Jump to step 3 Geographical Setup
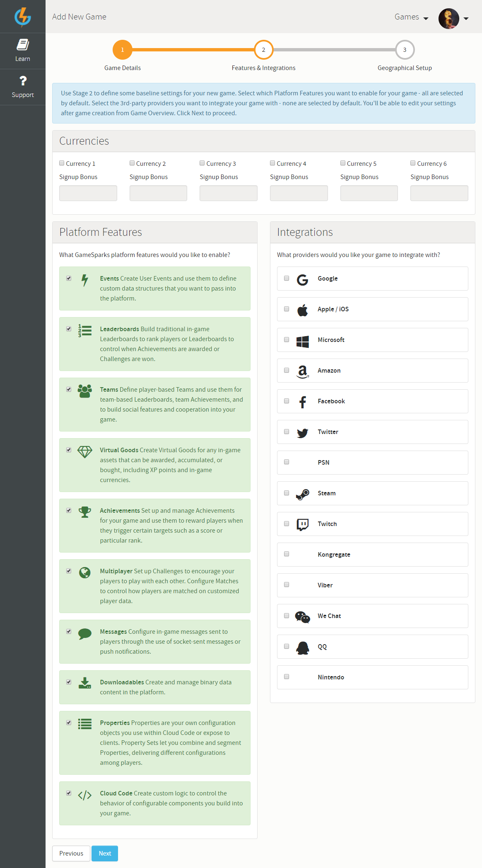The width and height of the screenshot is (482, 868). click(405, 50)
